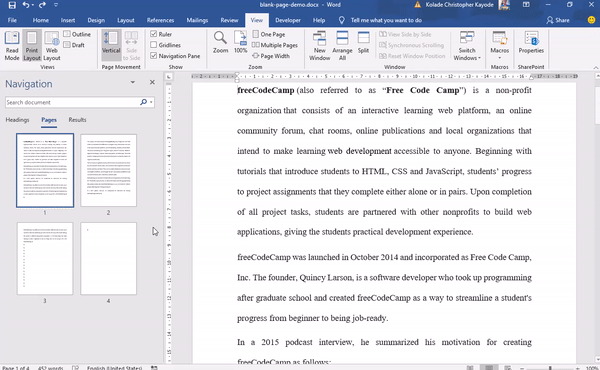Open Ribbon Display Options button
The width and height of the screenshot is (600, 370).
[x=527, y=5]
